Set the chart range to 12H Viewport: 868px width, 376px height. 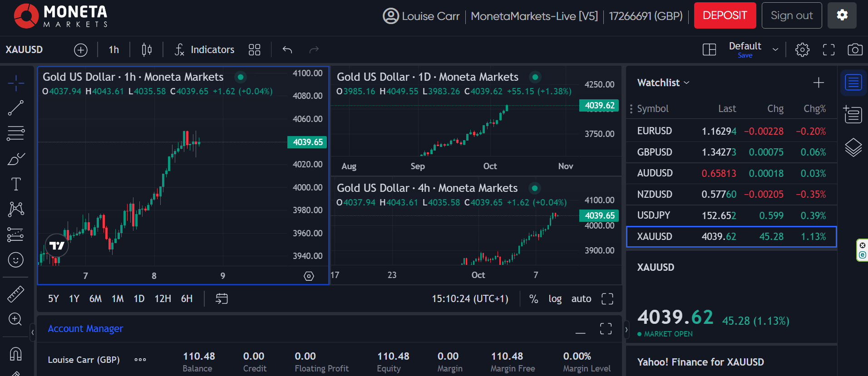coord(163,299)
